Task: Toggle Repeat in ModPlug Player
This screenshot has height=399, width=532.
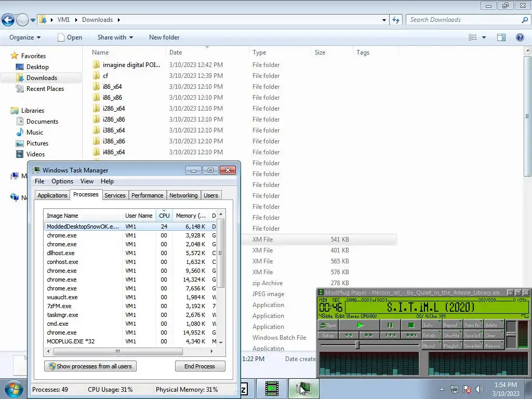Action: pos(452,325)
